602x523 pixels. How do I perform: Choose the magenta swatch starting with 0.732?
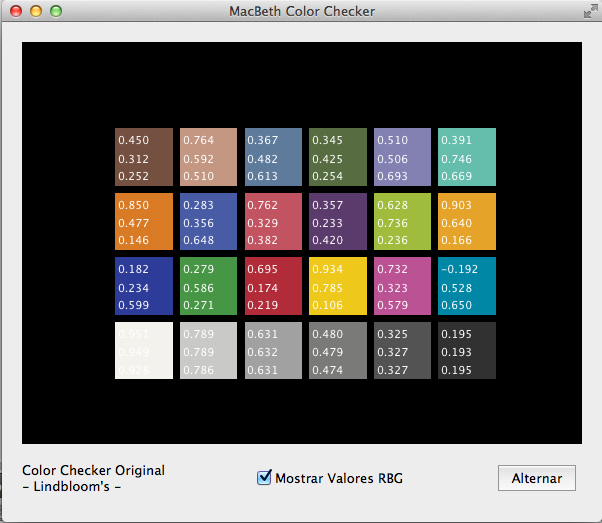click(402, 286)
